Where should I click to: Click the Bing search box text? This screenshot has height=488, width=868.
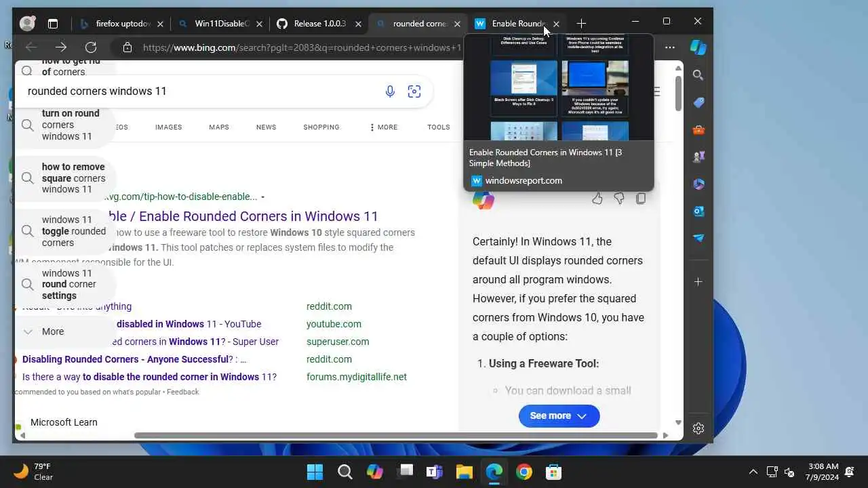pos(97,91)
